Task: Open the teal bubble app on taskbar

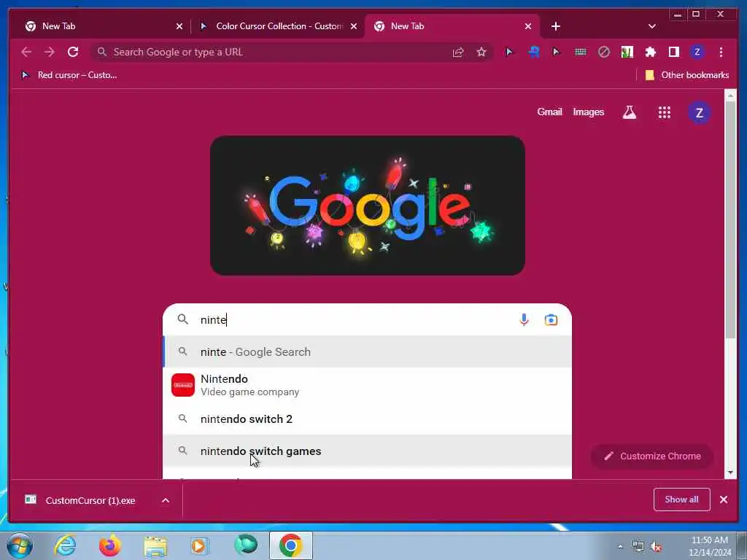Action: coord(245,545)
